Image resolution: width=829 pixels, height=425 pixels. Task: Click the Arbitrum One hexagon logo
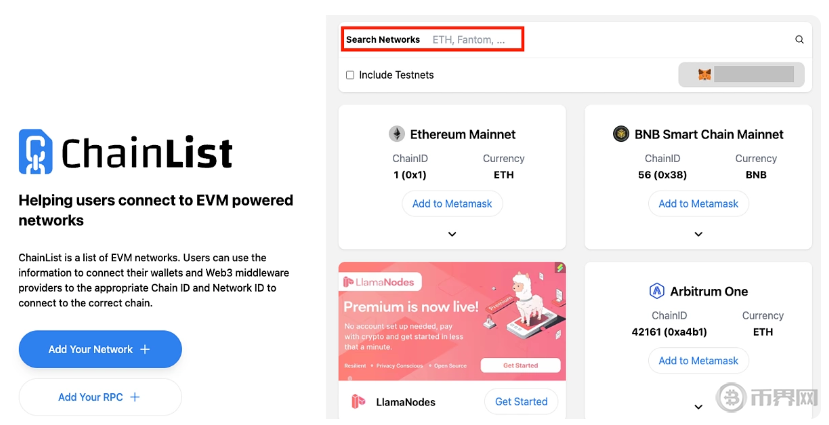point(656,291)
